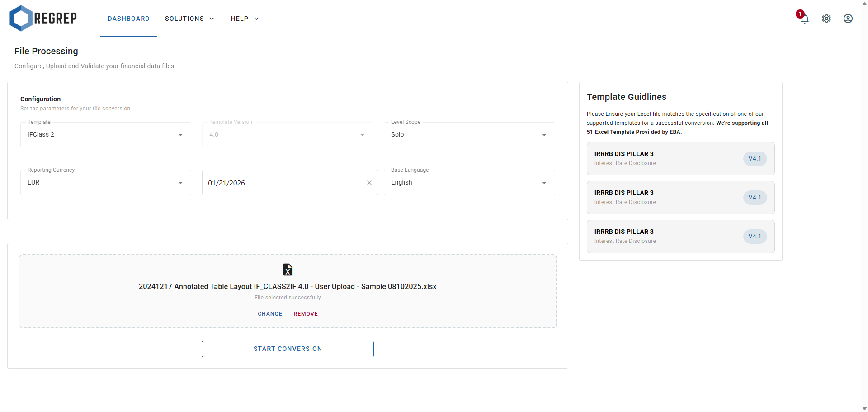Select the Dashboard tab
This screenshot has height=412, width=868.
pyautogui.click(x=128, y=19)
